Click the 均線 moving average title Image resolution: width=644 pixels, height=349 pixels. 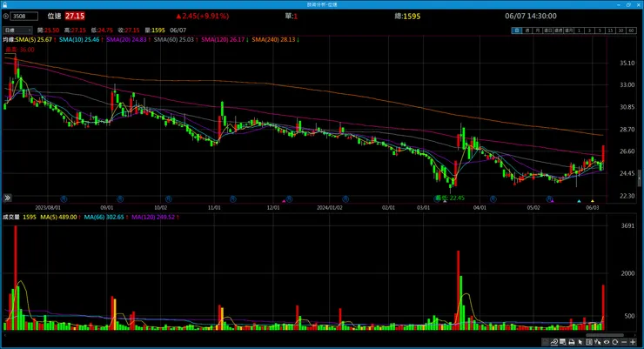pyautogui.click(x=8, y=40)
